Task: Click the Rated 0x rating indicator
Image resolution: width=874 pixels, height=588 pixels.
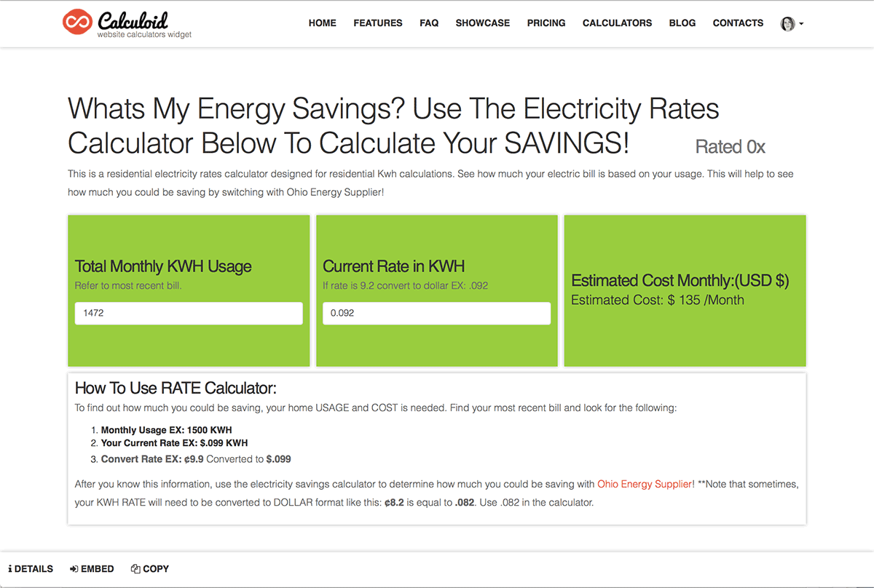Action: pyautogui.click(x=730, y=146)
